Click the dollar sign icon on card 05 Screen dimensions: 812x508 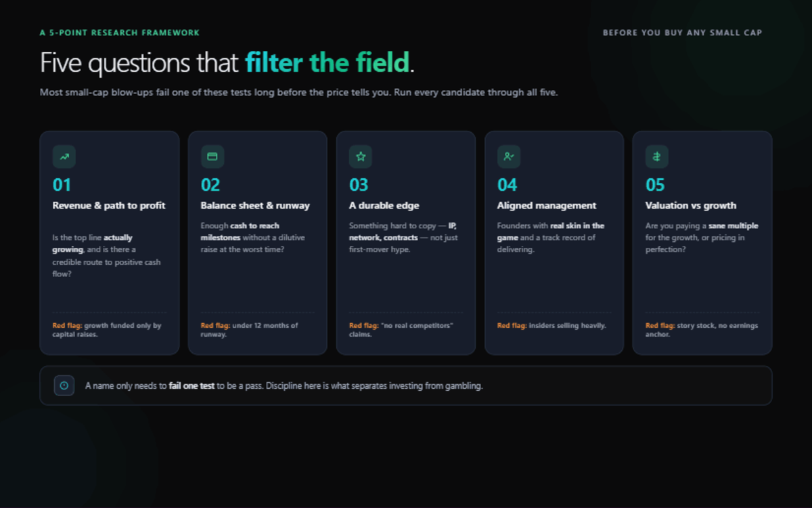(x=657, y=156)
